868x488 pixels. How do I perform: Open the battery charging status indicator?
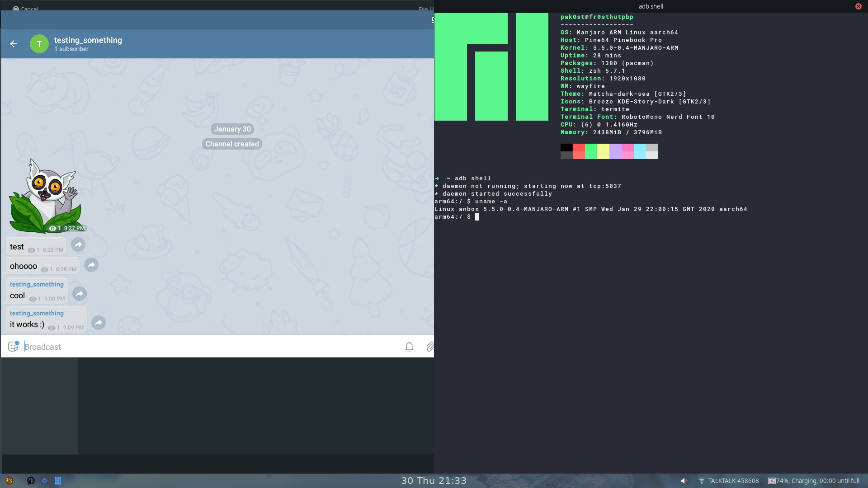814,481
